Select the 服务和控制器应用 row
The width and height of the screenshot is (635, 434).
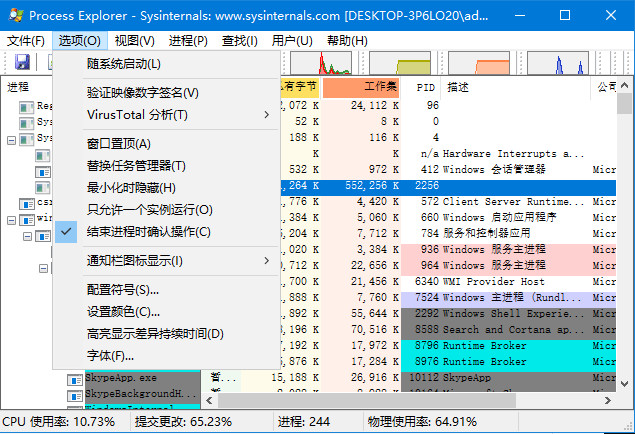(x=448, y=234)
